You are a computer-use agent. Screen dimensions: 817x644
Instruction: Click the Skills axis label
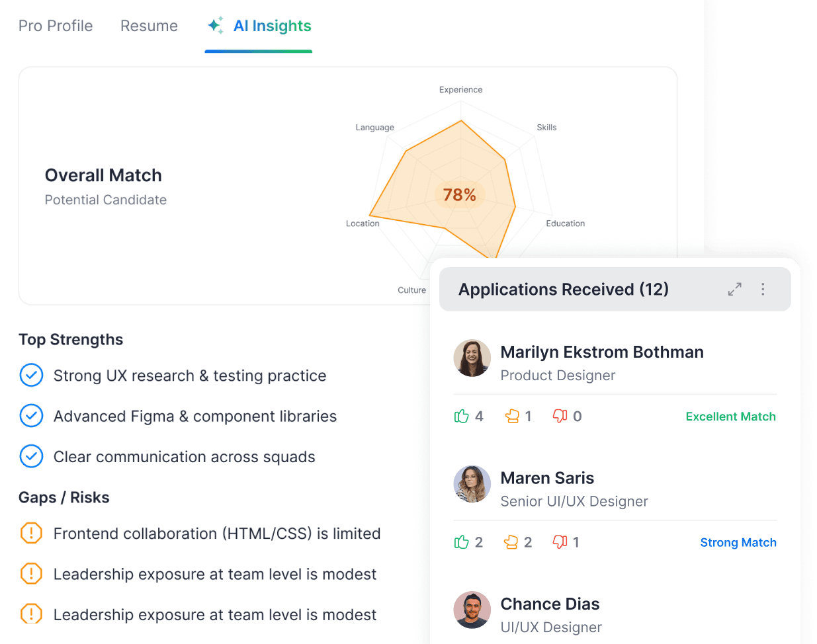tap(546, 128)
